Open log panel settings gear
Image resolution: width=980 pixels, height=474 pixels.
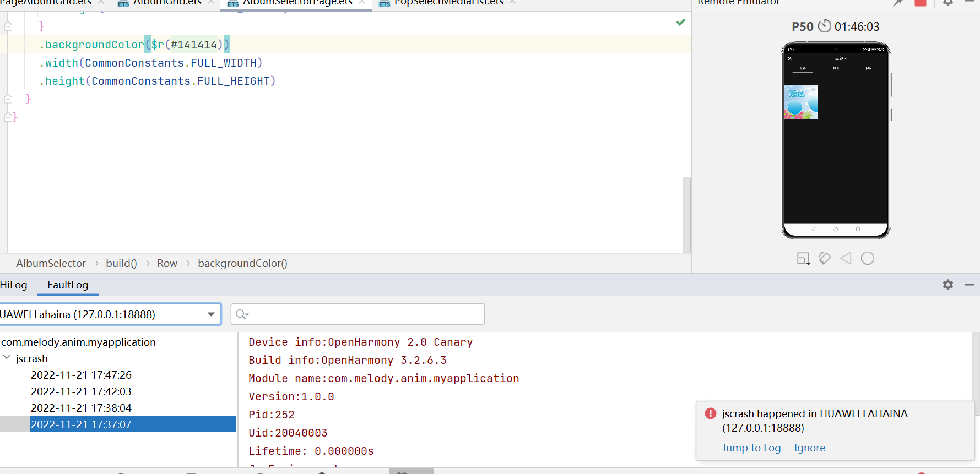tap(948, 285)
